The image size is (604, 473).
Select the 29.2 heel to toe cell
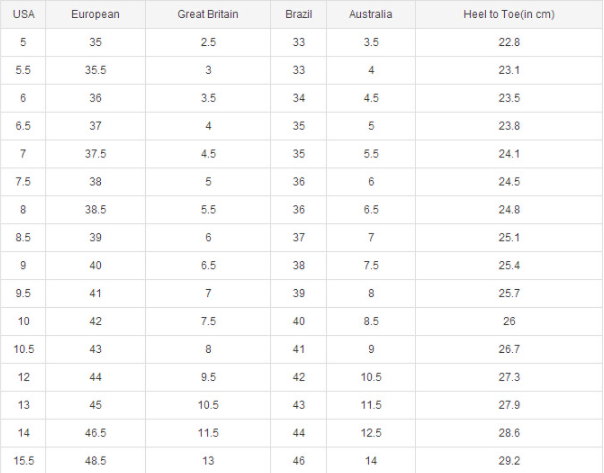tap(509, 460)
